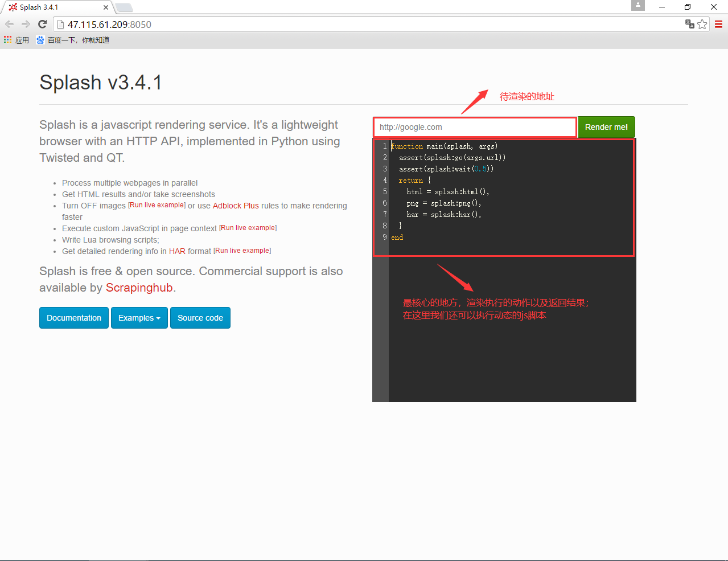Click the page info icon in the address bar

(x=60, y=24)
